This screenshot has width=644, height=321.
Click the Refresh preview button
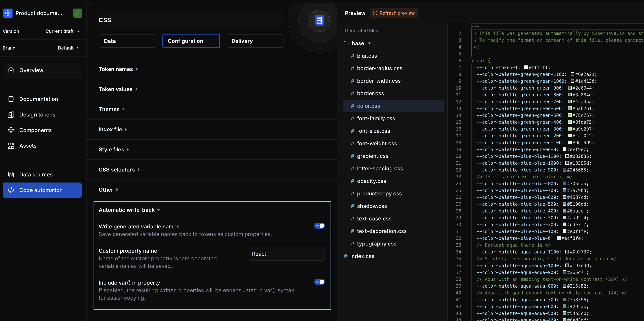coord(394,13)
